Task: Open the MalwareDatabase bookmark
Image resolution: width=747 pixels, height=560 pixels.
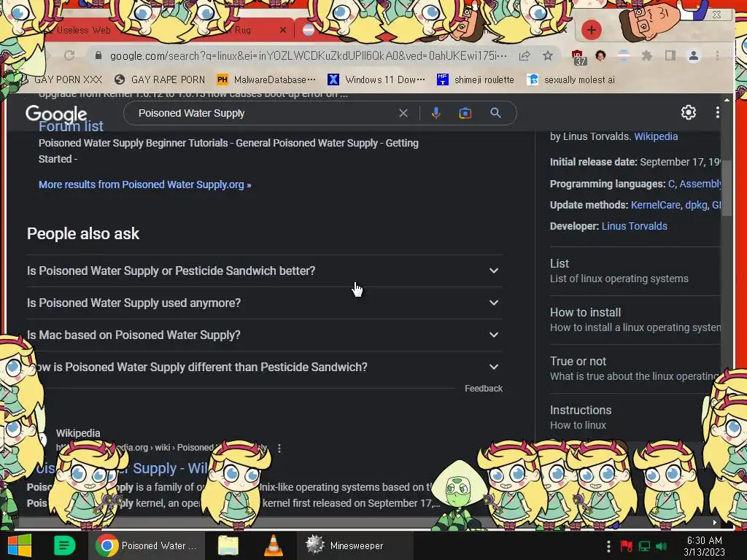Action: [x=266, y=79]
